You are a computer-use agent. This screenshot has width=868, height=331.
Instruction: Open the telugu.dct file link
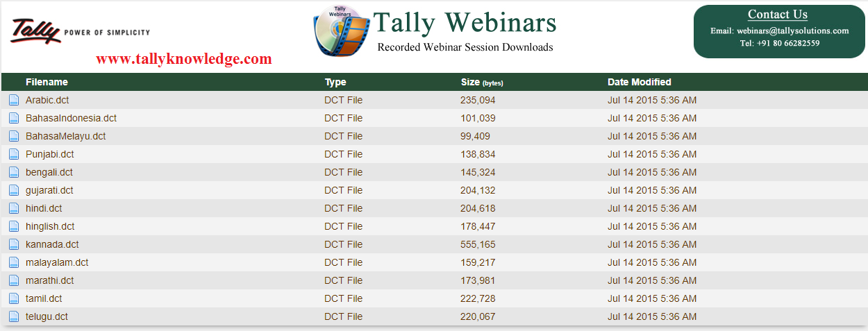pyautogui.click(x=47, y=316)
